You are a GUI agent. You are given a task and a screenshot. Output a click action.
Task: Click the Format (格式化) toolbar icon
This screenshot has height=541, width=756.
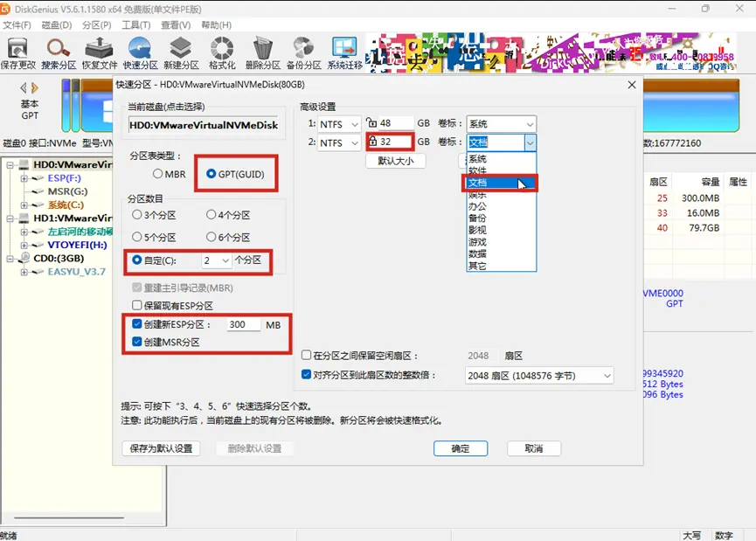click(222, 53)
